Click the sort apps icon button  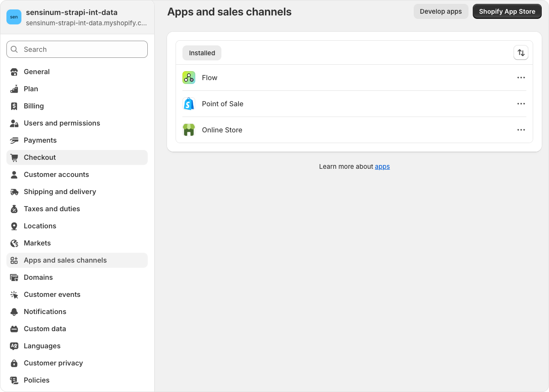[521, 53]
